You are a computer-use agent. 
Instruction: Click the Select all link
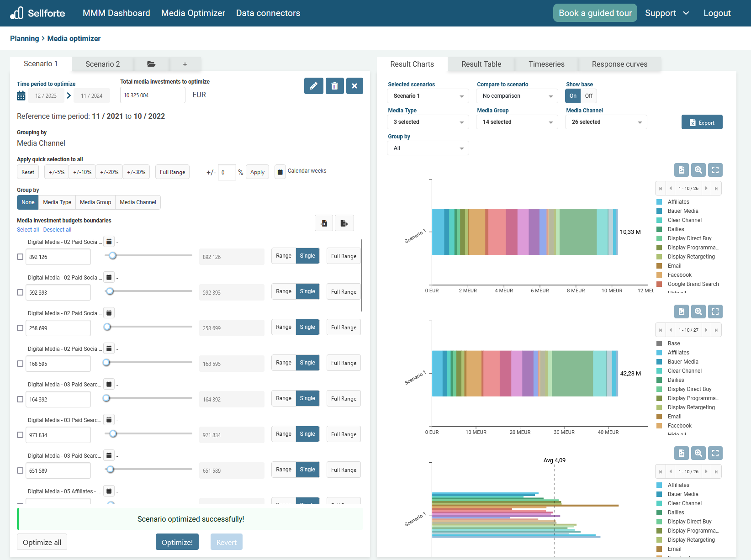coord(28,230)
